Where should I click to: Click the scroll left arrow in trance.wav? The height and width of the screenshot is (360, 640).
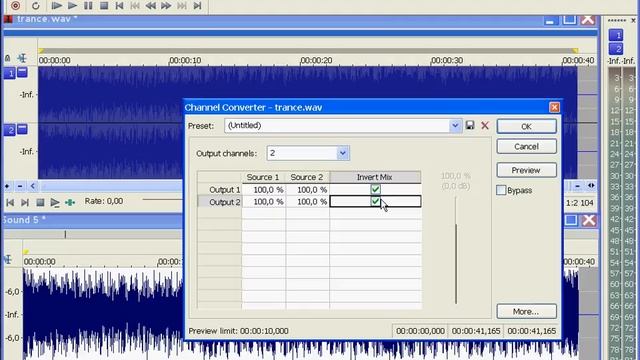[x=33, y=186]
